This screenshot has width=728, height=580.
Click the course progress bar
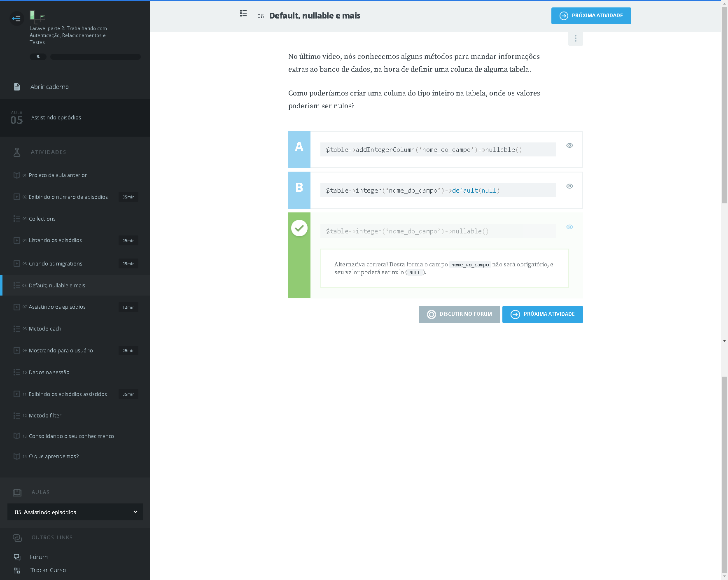(x=95, y=57)
